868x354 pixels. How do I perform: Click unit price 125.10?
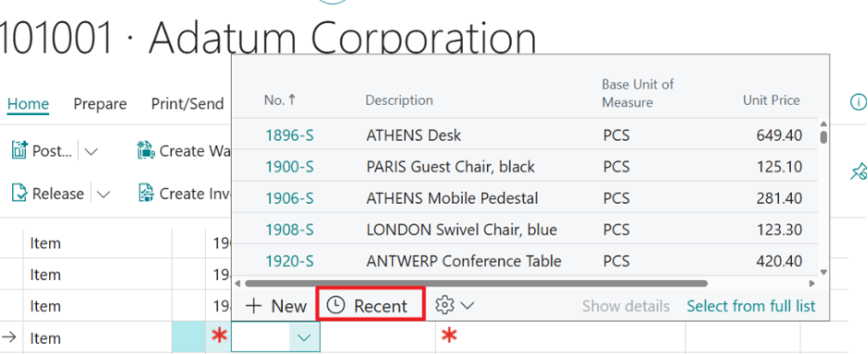click(x=779, y=167)
